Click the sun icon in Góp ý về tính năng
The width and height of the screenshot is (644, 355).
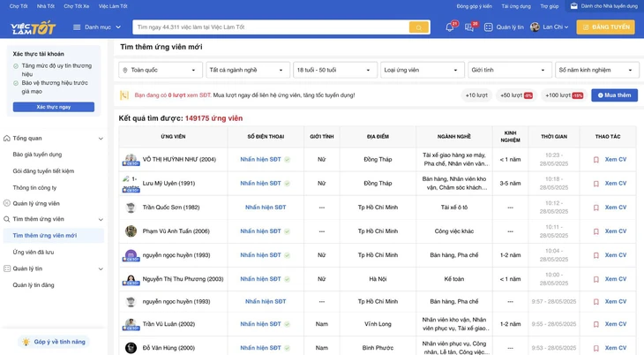tap(26, 342)
